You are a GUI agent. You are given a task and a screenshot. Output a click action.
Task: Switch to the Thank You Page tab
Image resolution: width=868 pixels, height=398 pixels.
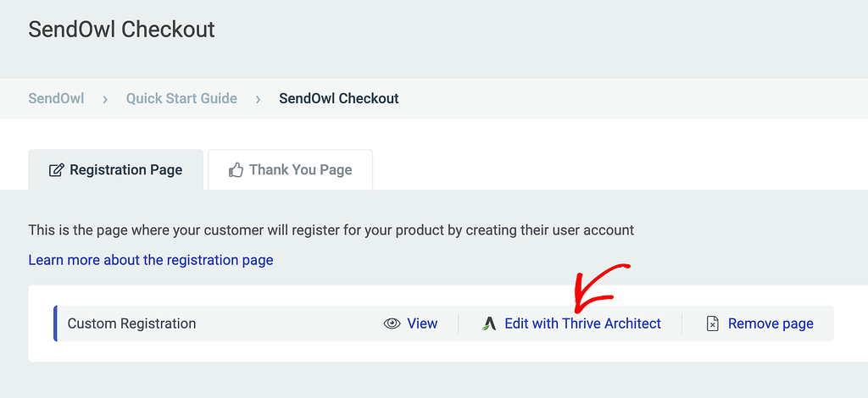pyautogui.click(x=290, y=169)
